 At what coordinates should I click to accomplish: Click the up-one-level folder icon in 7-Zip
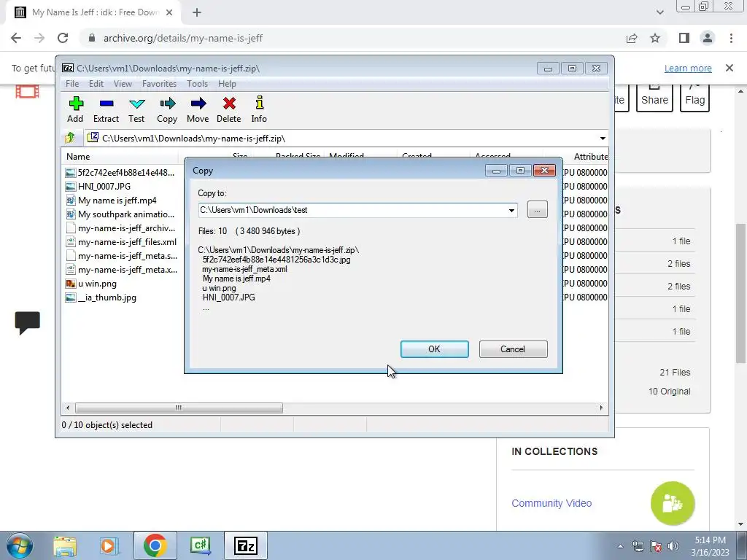tap(70, 138)
